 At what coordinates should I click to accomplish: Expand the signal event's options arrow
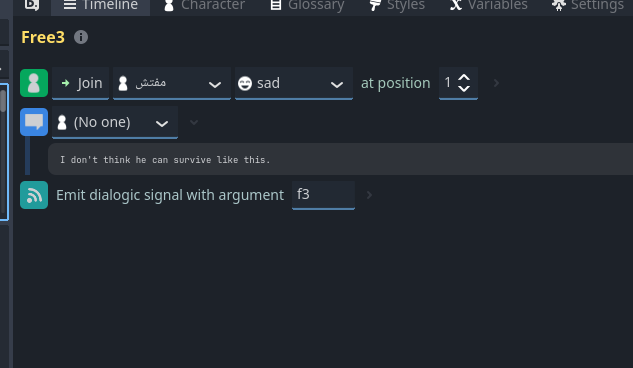(369, 195)
